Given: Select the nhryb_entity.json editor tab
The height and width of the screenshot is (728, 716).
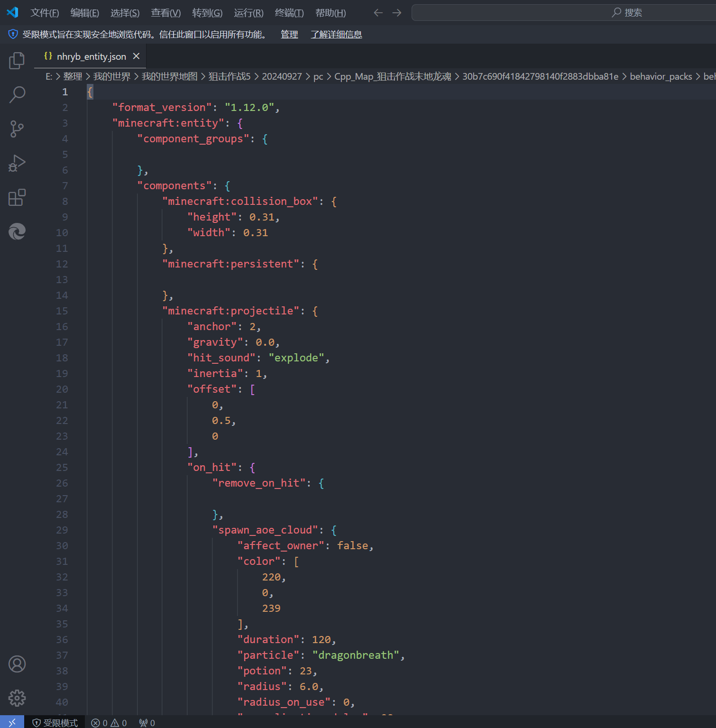Looking at the screenshot, I should click(90, 56).
